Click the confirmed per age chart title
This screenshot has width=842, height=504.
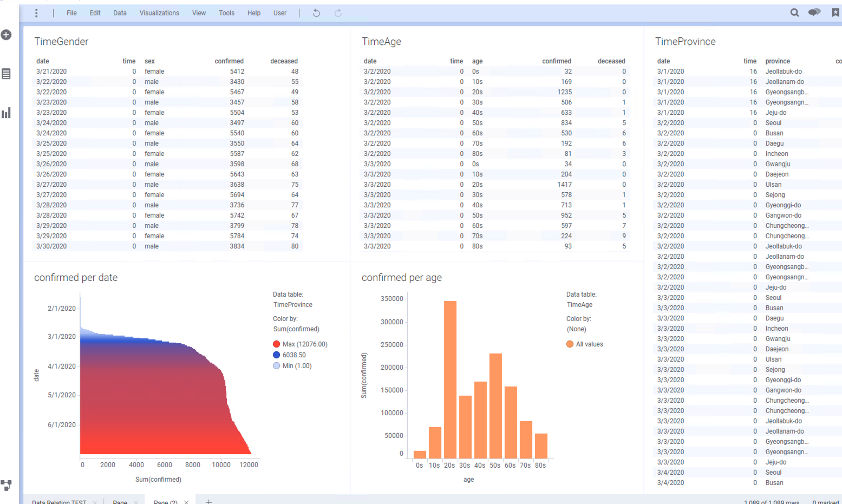pos(401,278)
